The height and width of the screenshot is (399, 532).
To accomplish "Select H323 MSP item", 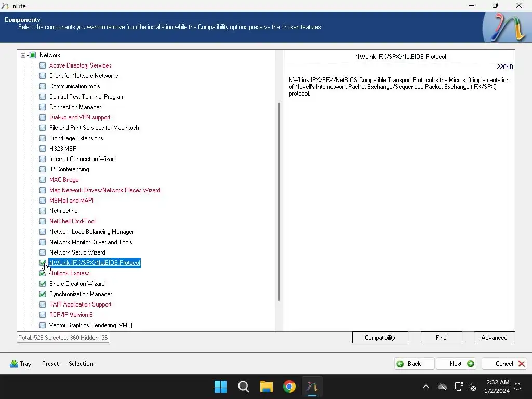I will tap(63, 149).
